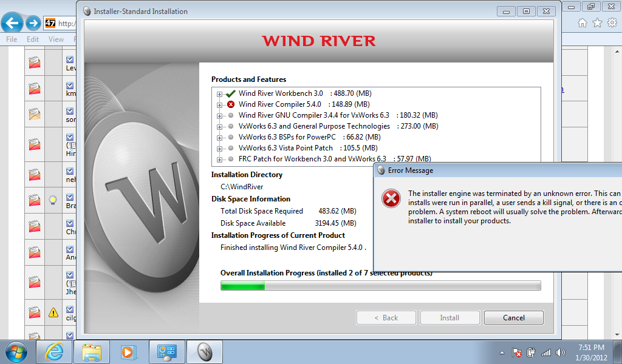Screen dimensions: 622x364
Task: Open browser File menu
Action: (12, 39)
